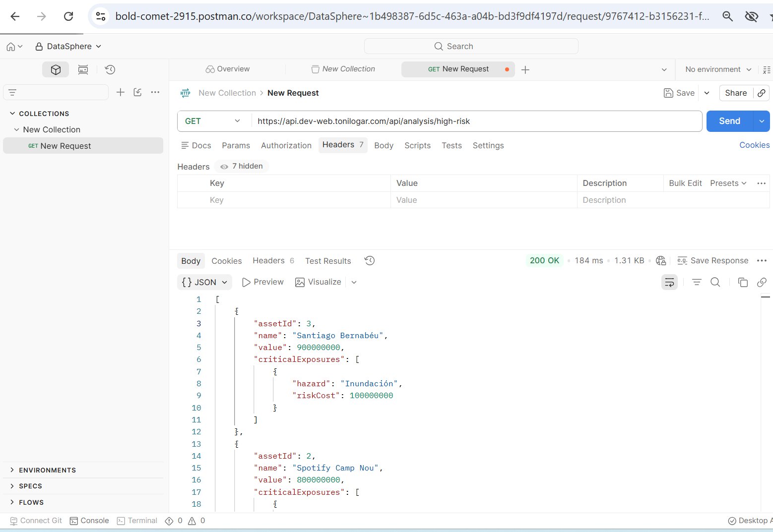The height and width of the screenshot is (532, 773).
Task: Open the Save options dropdown arrow
Action: click(x=707, y=93)
